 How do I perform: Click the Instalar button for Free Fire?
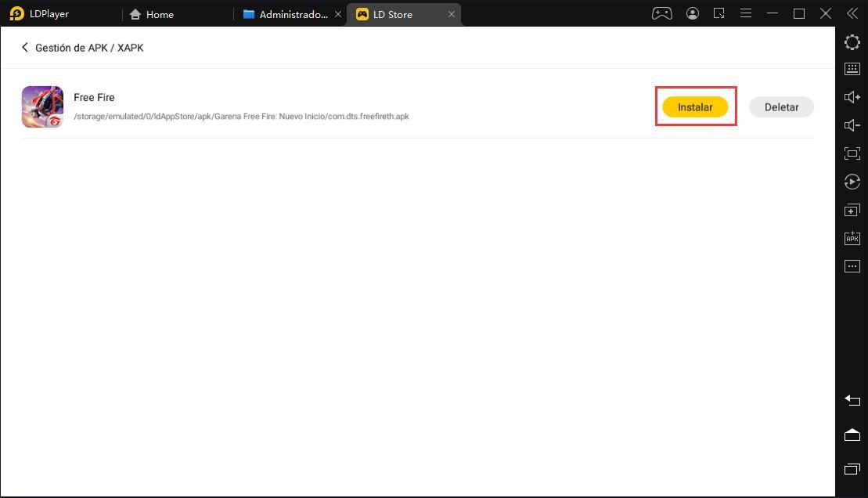(x=695, y=107)
